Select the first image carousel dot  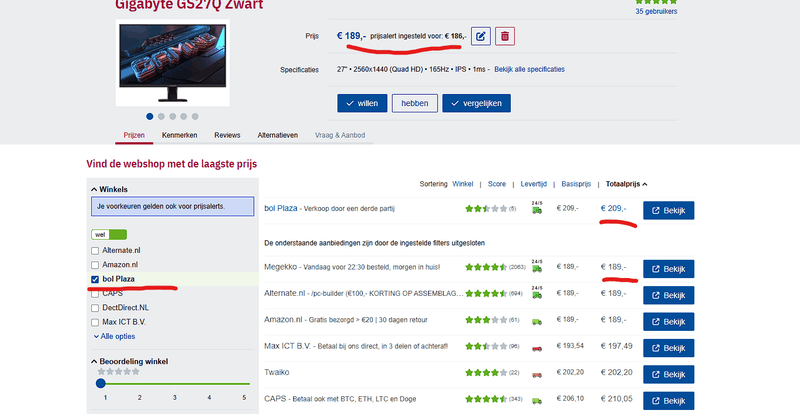click(x=149, y=116)
